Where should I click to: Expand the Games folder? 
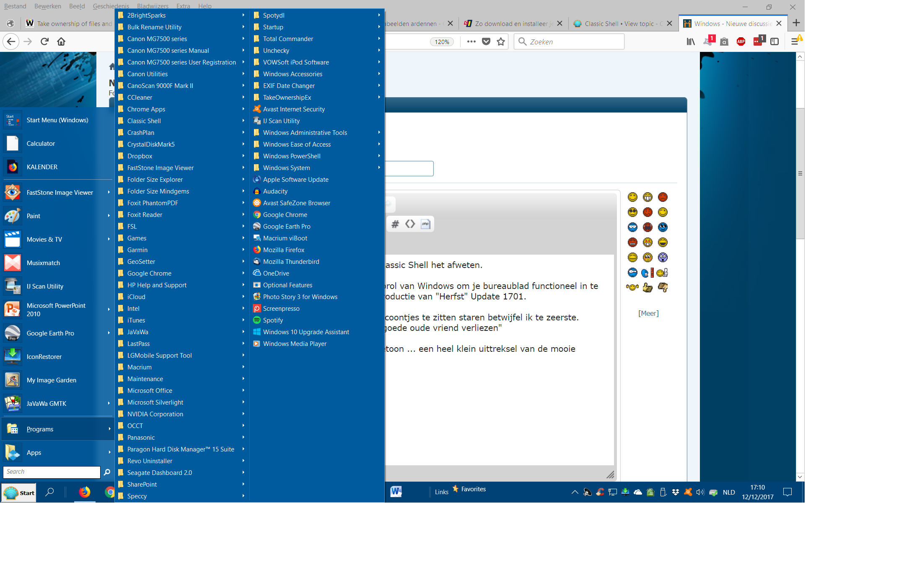coord(182,238)
